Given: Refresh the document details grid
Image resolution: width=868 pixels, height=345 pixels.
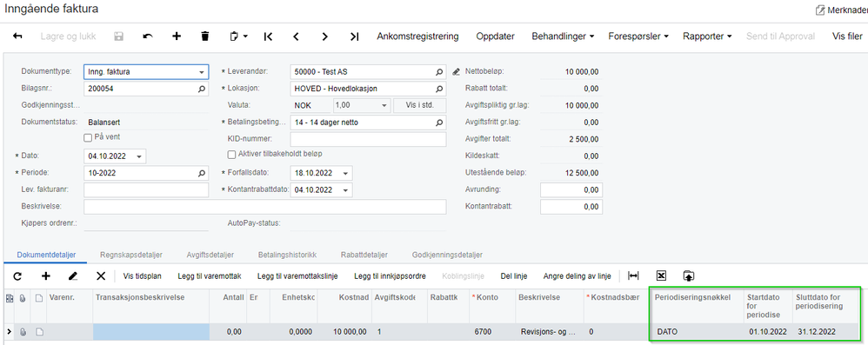Looking at the screenshot, I should point(17,275).
